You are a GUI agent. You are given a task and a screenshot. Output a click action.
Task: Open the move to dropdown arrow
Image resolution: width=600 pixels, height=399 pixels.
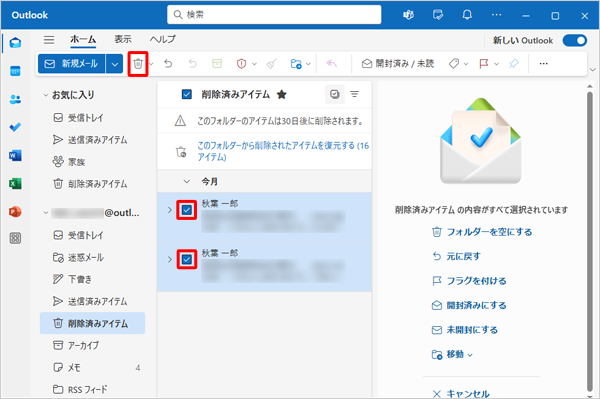pyautogui.click(x=308, y=64)
